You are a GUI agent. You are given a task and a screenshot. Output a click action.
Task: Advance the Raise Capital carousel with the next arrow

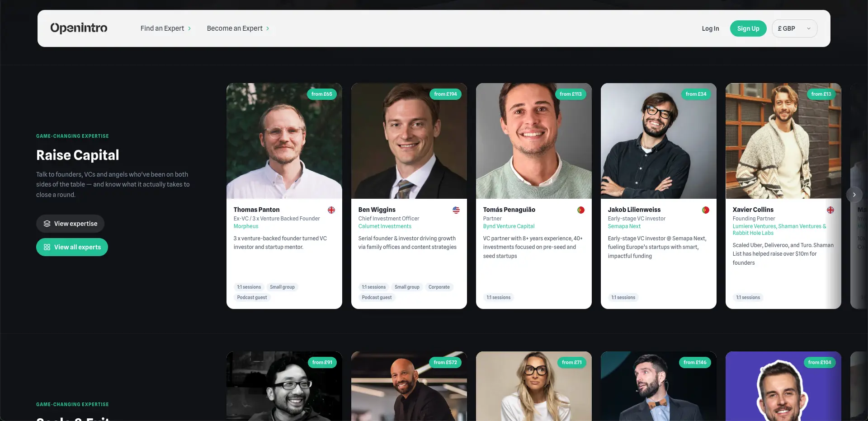[x=854, y=195]
